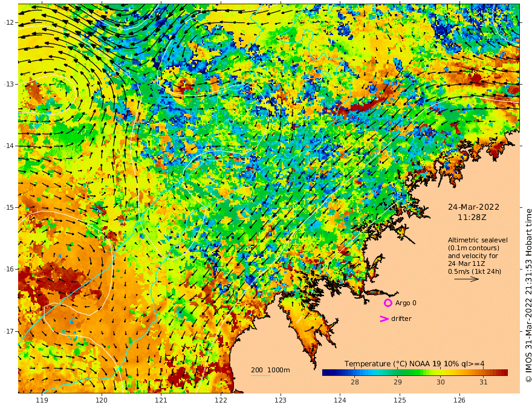This screenshot has width=532, height=411.
Task: Click the 'Altimetric sealevel' text line
Action: (x=478, y=240)
